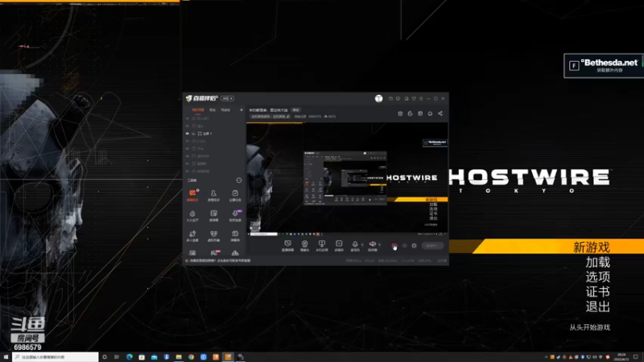644x362 pixels.
Task: Select 新游戏 in game menu
Action: [592, 247]
